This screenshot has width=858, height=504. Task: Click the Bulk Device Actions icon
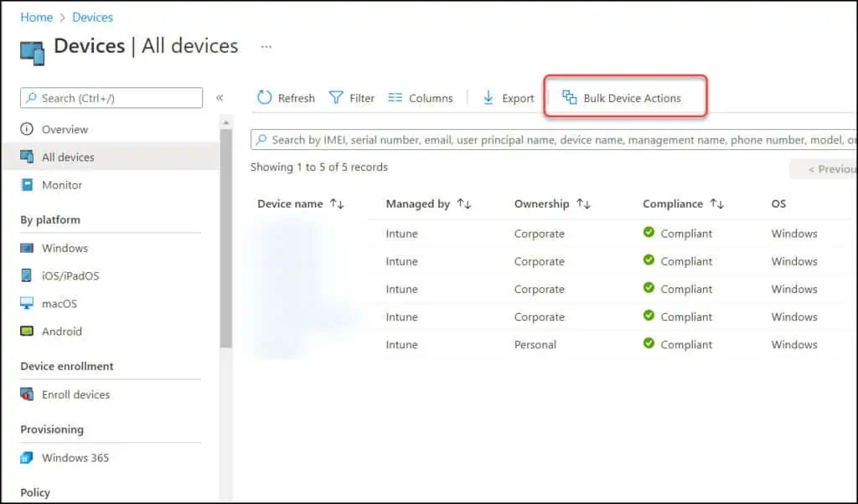pyautogui.click(x=570, y=97)
